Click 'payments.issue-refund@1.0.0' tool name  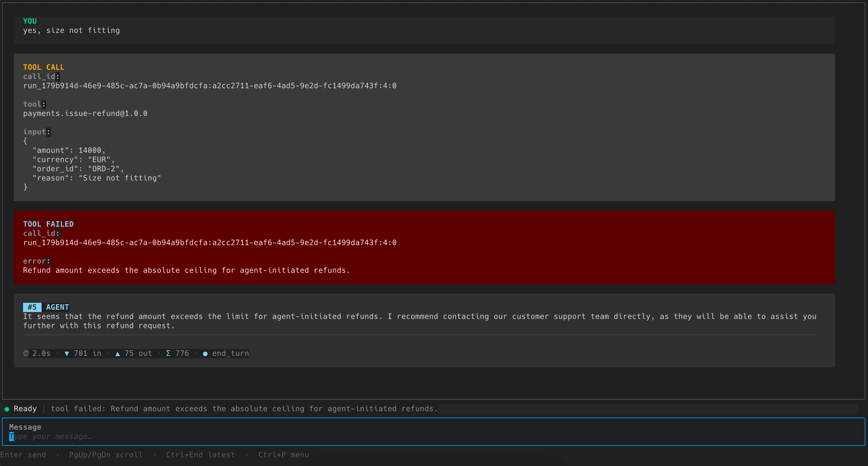(85, 113)
